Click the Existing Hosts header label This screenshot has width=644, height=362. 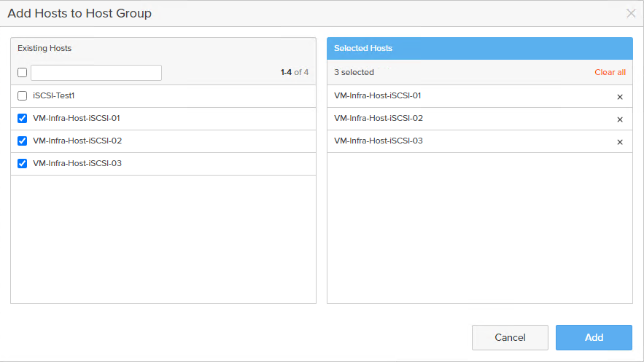tap(44, 48)
